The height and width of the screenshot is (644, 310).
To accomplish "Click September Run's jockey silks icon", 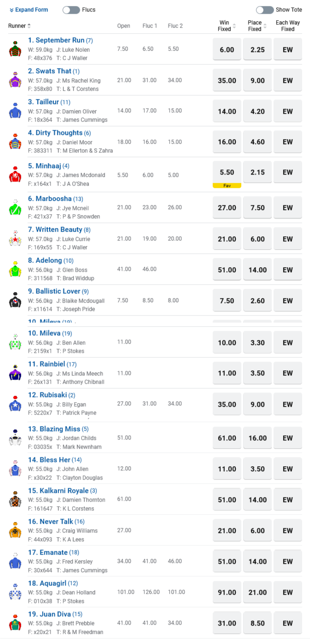I will click(15, 49).
